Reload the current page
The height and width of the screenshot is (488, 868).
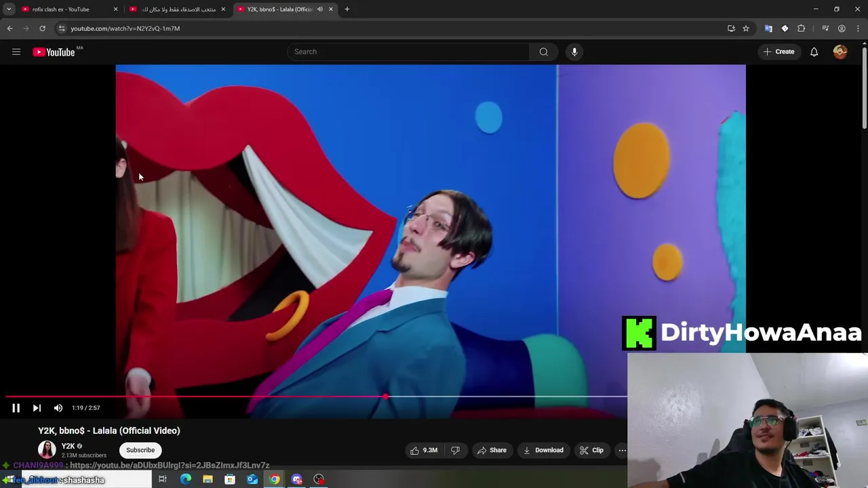click(x=42, y=28)
